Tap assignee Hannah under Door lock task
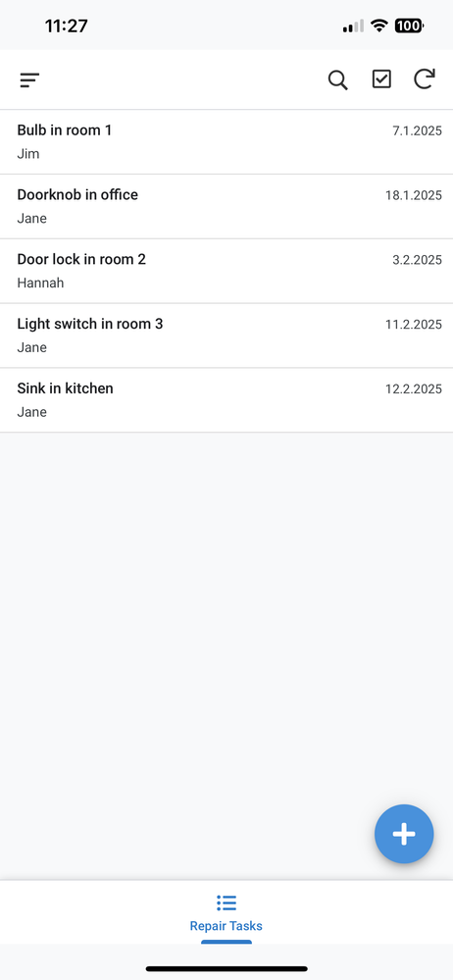 coord(40,284)
